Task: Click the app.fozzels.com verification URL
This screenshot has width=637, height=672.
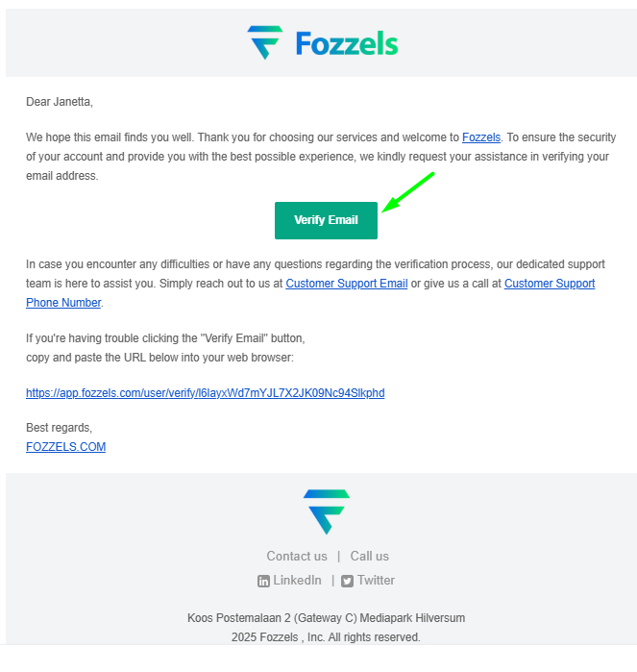Action: [x=205, y=393]
